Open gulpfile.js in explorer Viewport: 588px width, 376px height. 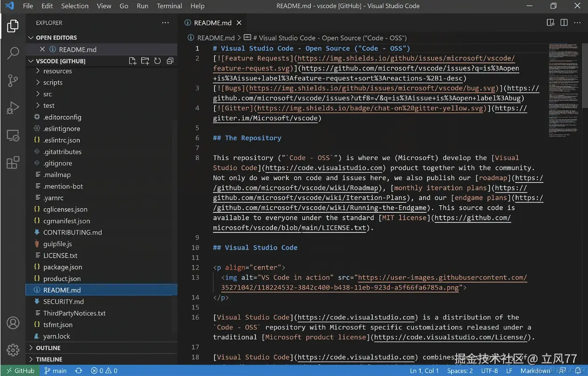pos(102,244)
